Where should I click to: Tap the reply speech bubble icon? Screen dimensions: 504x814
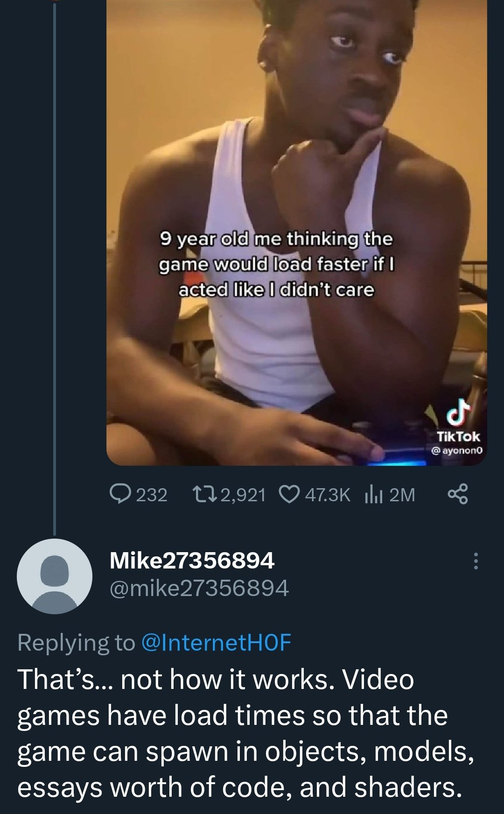119,494
